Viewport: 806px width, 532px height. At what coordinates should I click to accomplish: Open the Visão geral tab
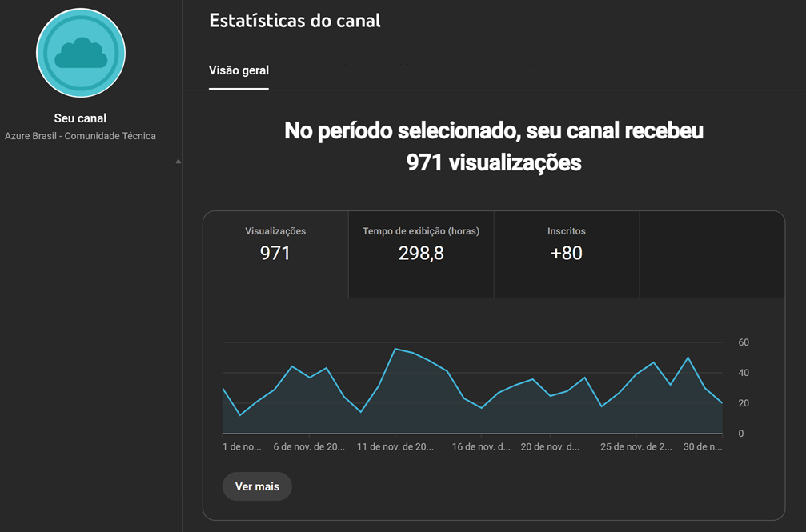239,70
